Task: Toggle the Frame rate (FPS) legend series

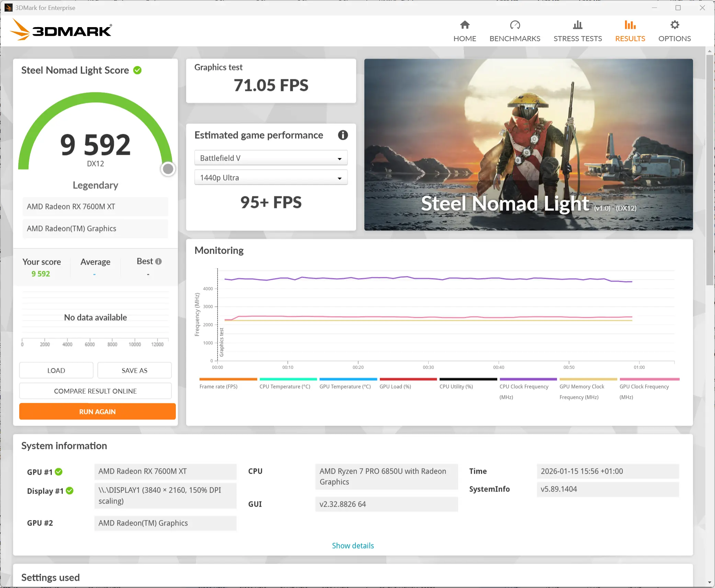Action: coord(218,387)
